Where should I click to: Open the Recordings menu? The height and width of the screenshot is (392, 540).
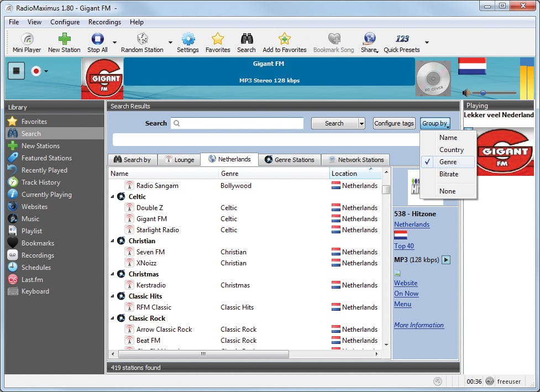(x=104, y=22)
